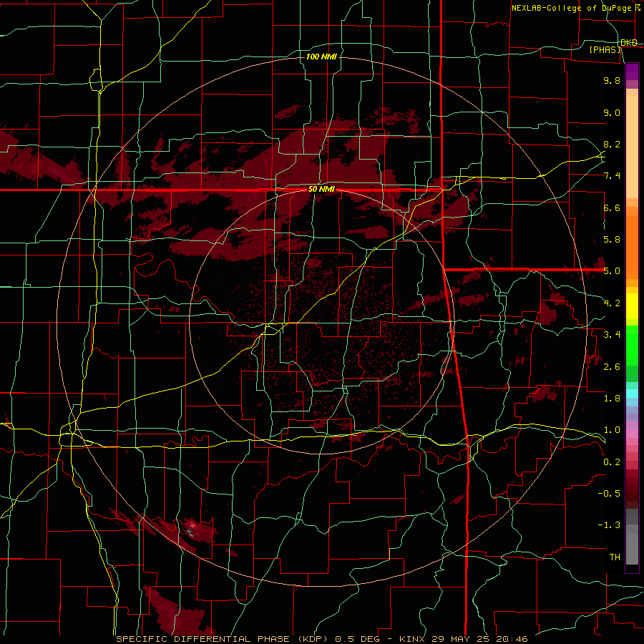Click the 6.6 value on the color scale

pyautogui.click(x=612, y=208)
